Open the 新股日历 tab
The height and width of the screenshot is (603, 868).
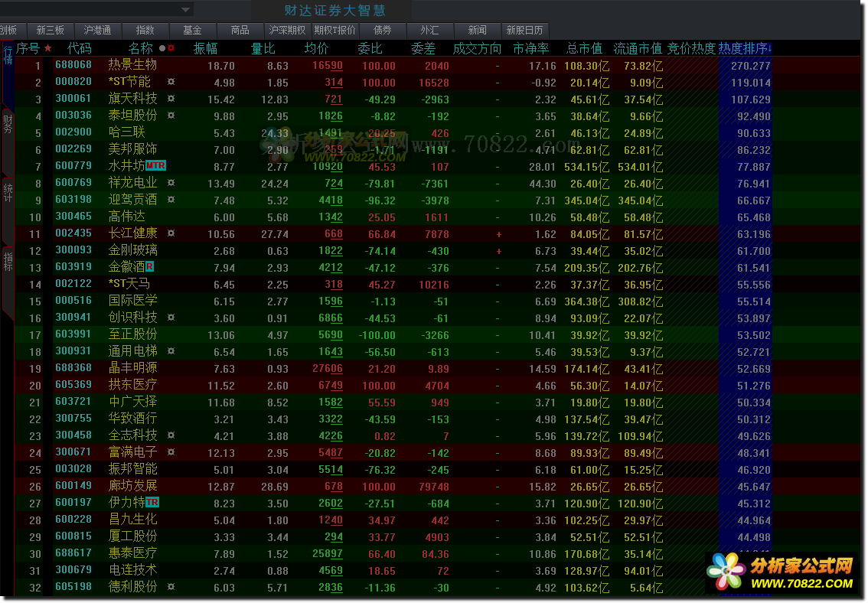[x=524, y=30]
